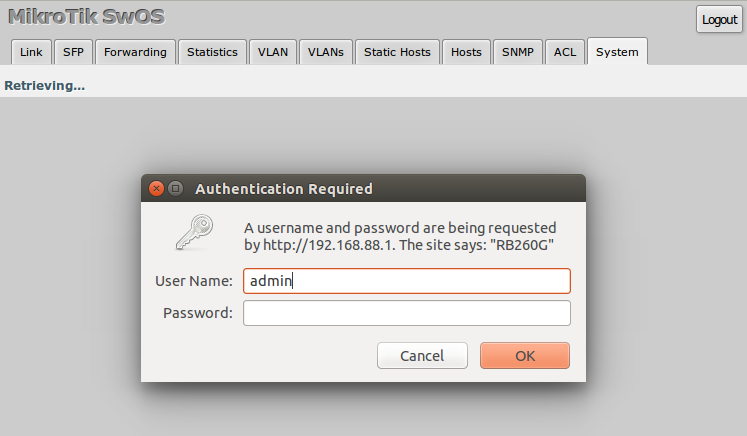
Task: Click the Logout button
Action: (719, 20)
